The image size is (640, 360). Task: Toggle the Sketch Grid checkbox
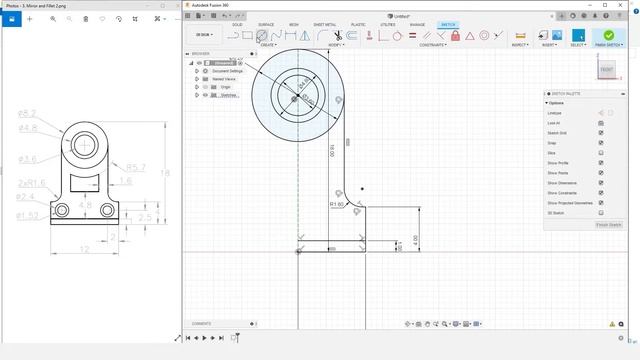pyautogui.click(x=601, y=133)
